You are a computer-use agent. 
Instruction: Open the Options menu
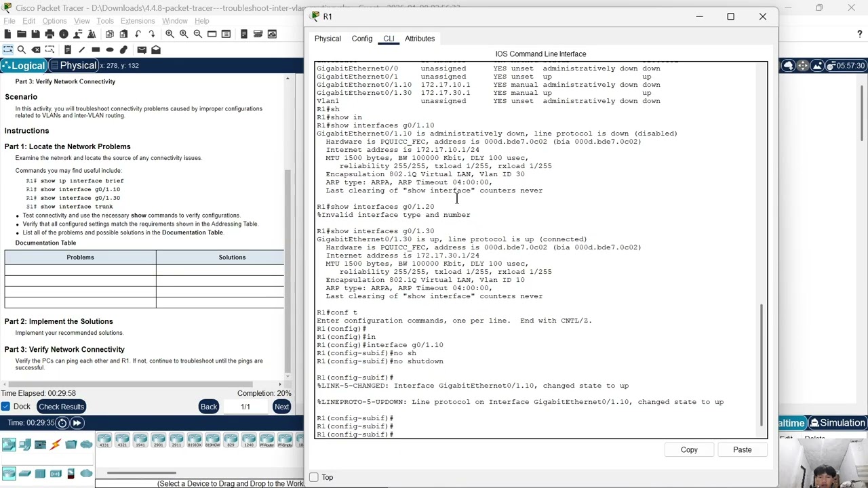tap(54, 21)
